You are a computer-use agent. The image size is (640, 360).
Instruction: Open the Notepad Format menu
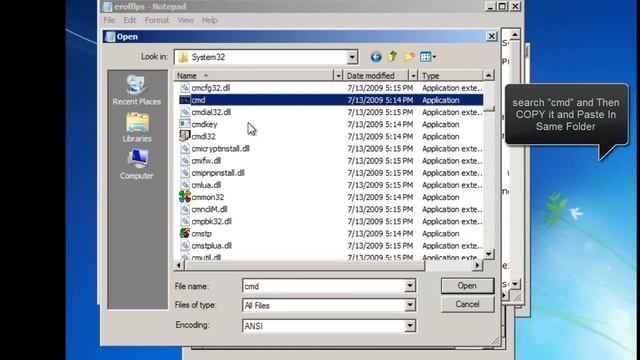156,20
